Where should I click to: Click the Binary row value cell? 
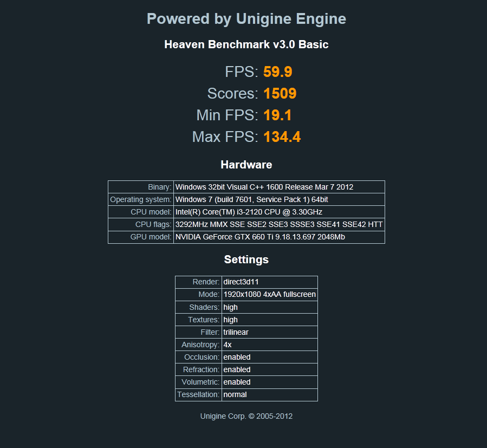tap(279, 187)
